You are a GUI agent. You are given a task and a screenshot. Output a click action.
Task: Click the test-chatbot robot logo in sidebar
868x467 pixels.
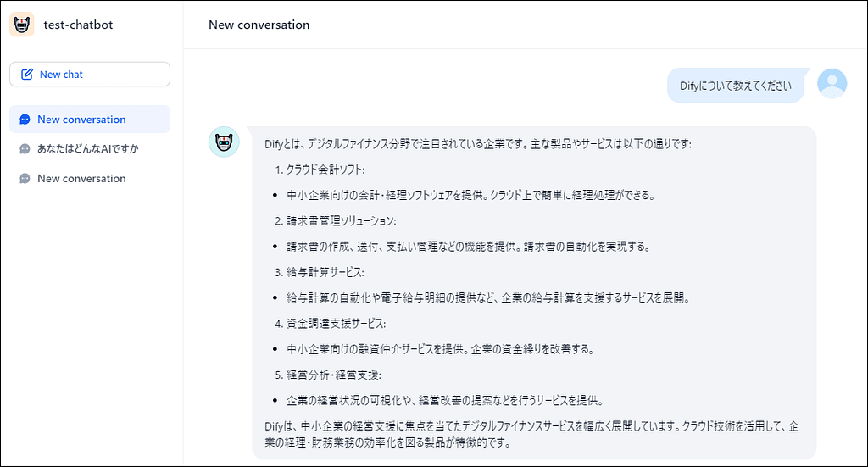click(22, 25)
